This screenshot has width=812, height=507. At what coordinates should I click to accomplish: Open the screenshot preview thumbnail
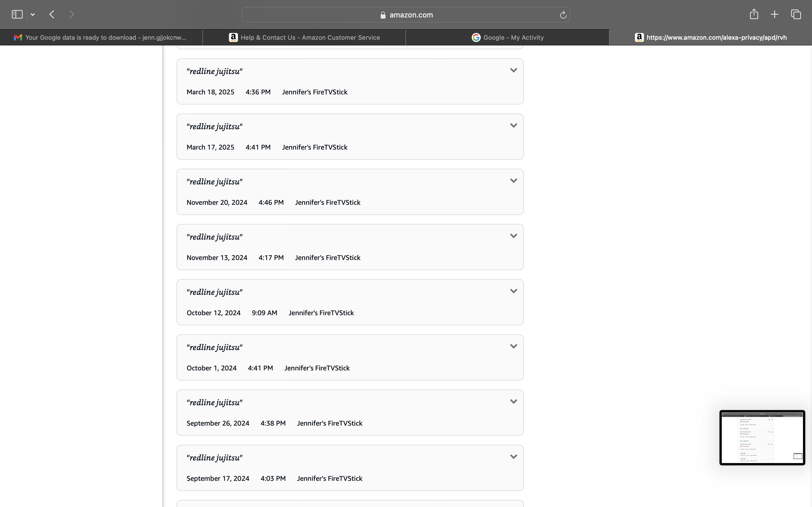click(x=762, y=437)
